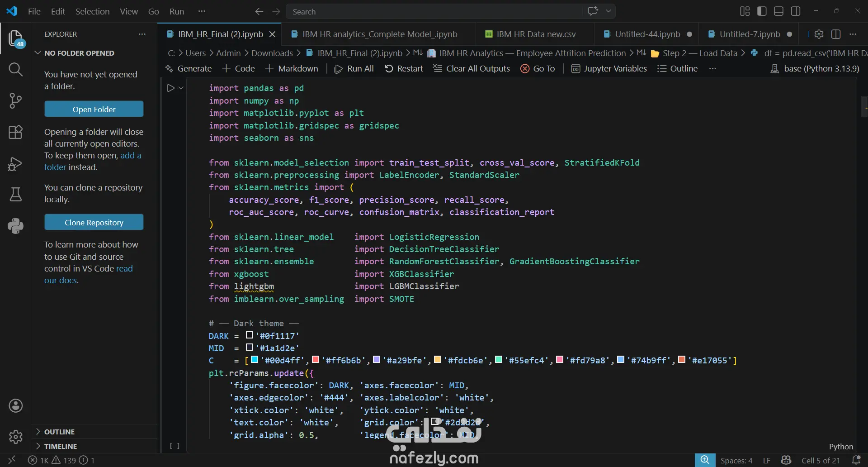Add a new Markdown cell
The height and width of the screenshot is (467, 868).
point(292,68)
